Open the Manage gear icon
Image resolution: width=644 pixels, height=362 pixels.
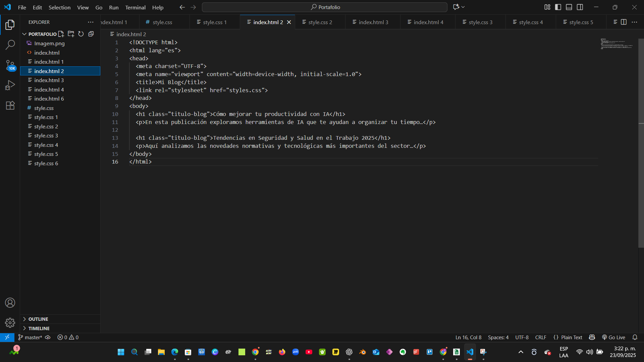point(10,322)
